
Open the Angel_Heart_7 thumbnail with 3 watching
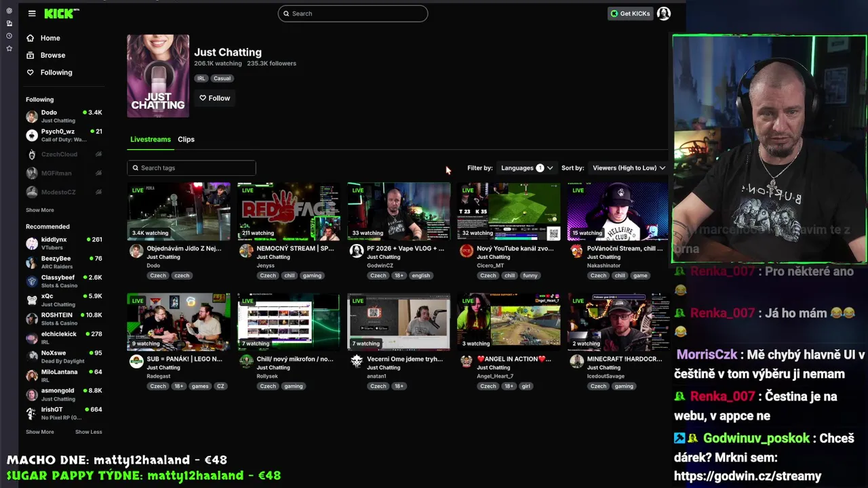[509, 322]
